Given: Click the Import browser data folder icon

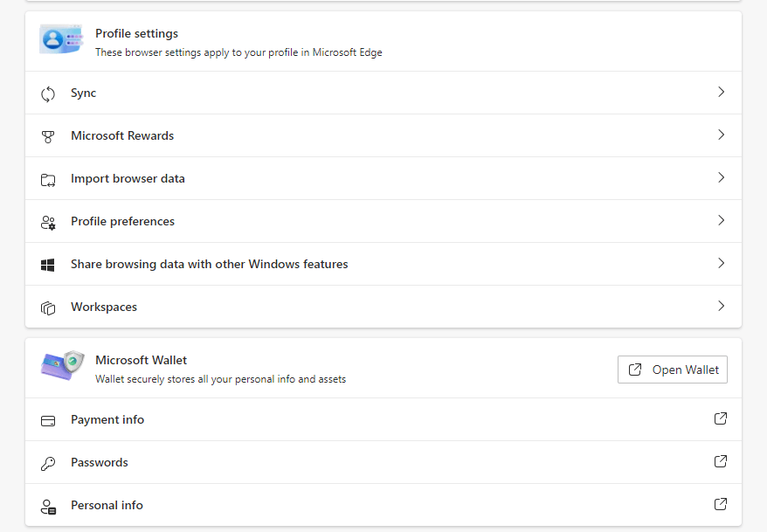Looking at the screenshot, I should click(48, 180).
